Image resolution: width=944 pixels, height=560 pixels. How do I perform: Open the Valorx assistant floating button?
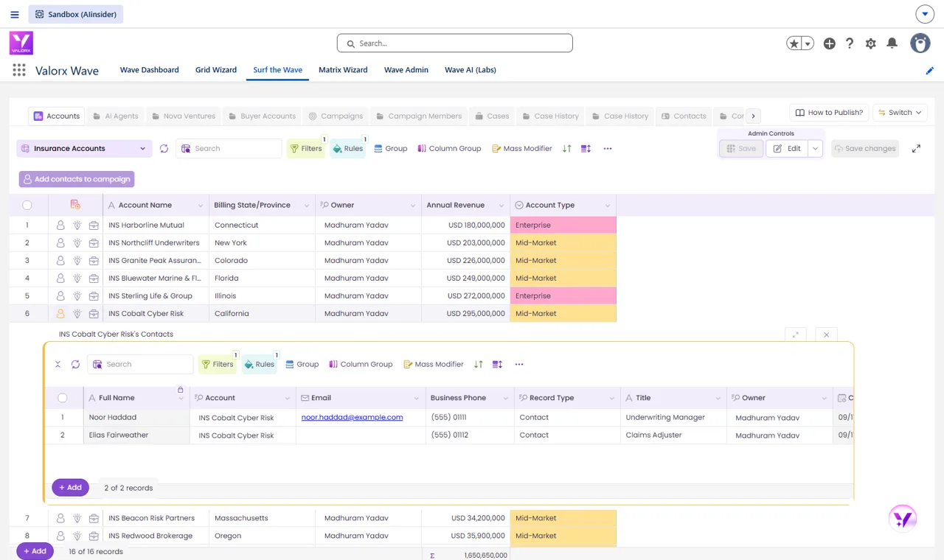pos(903,519)
